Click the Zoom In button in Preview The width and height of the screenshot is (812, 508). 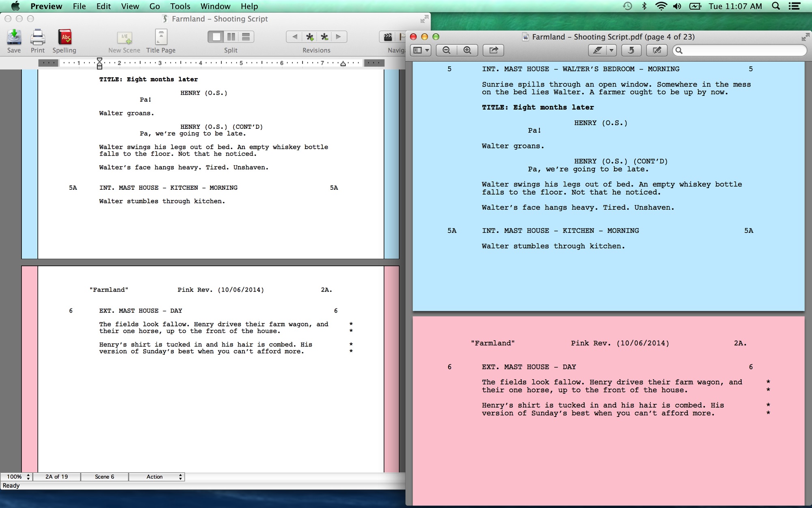point(467,50)
